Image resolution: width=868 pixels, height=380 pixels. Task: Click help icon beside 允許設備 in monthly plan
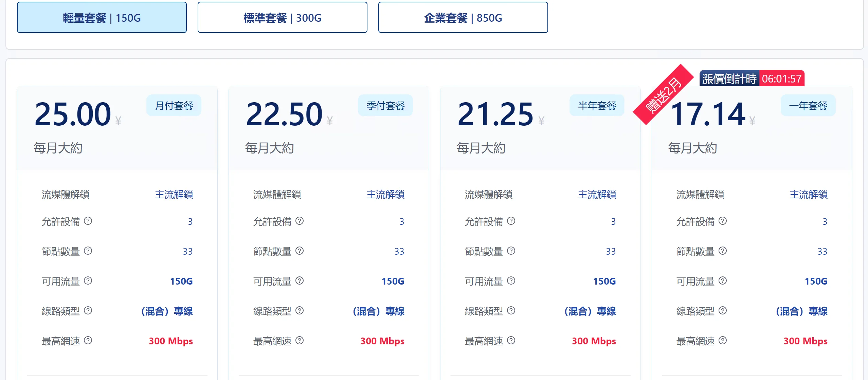88,221
